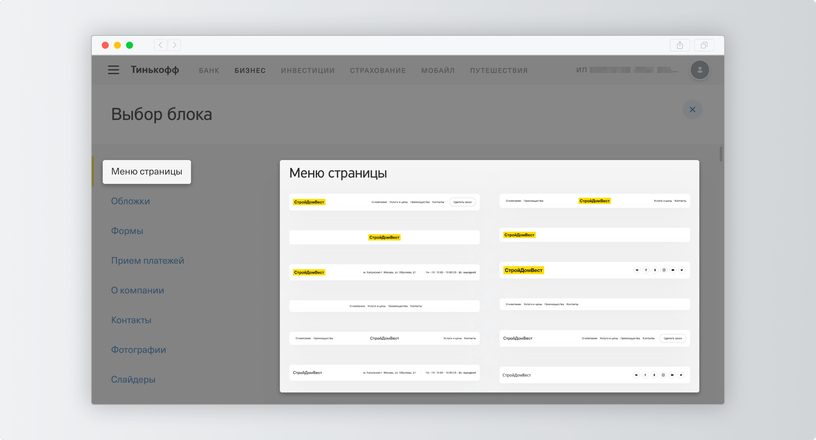Open the БАНК section
816x440 pixels.
209,70
